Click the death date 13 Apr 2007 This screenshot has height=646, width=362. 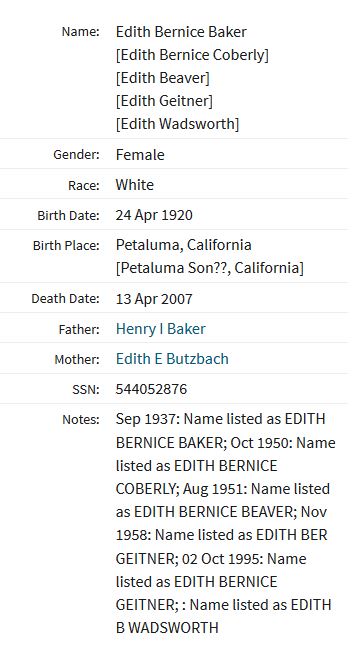(x=154, y=299)
